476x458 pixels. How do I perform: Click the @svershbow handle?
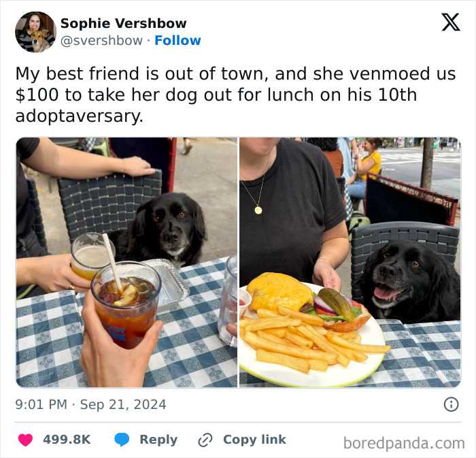[x=101, y=40]
